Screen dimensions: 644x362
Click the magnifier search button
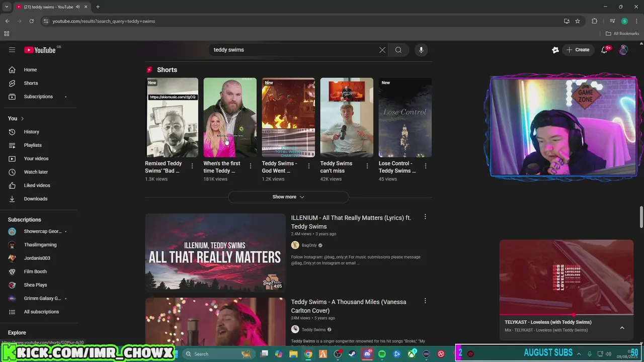pyautogui.click(x=398, y=50)
